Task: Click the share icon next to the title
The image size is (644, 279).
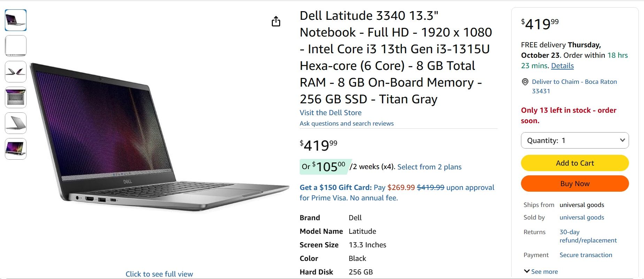Action: 276,21
